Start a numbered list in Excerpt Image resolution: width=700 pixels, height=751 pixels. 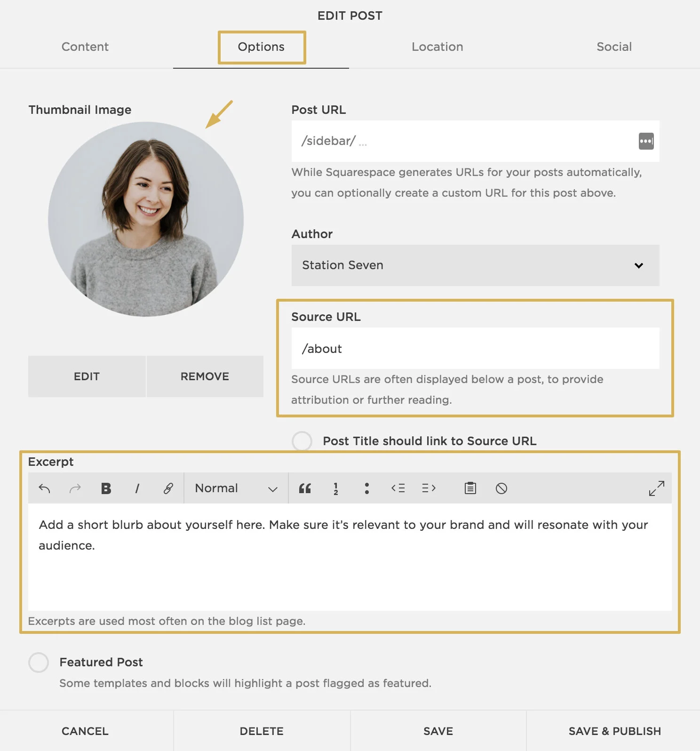pyautogui.click(x=336, y=488)
